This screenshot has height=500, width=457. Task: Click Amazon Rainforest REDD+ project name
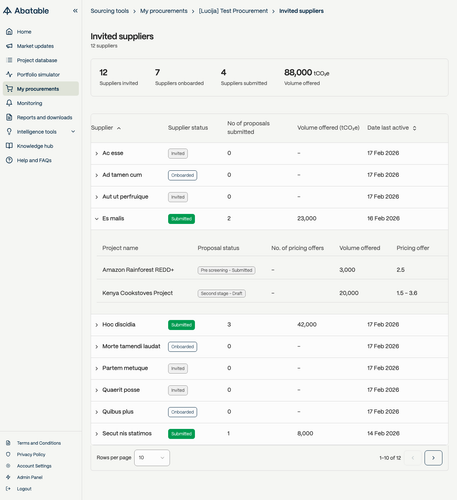[x=138, y=270]
